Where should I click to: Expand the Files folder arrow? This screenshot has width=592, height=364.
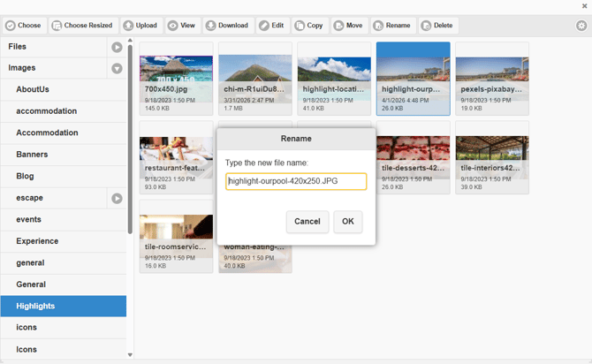[117, 47]
